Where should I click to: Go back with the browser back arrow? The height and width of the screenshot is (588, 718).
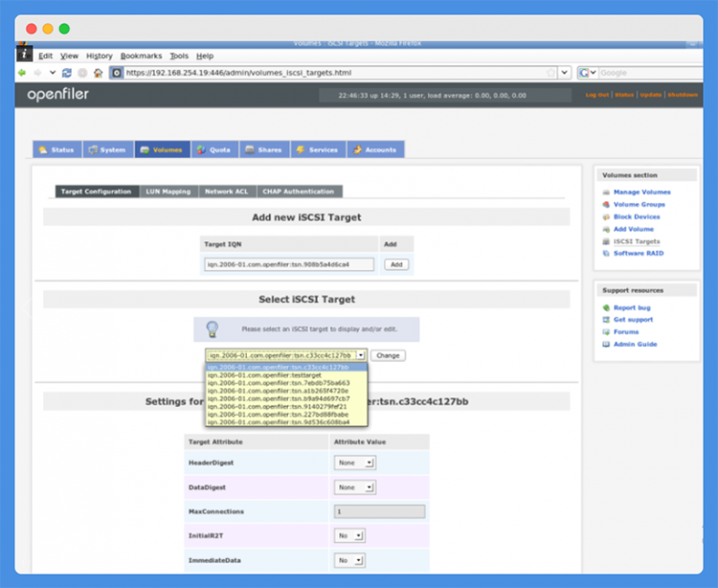coord(22,73)
